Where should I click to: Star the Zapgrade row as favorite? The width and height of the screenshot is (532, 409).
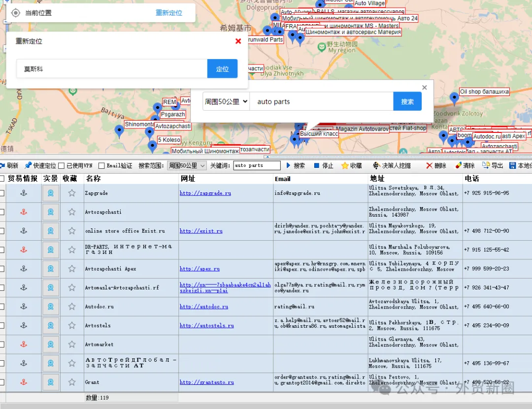pyautogui.click(x=71, y=193)
